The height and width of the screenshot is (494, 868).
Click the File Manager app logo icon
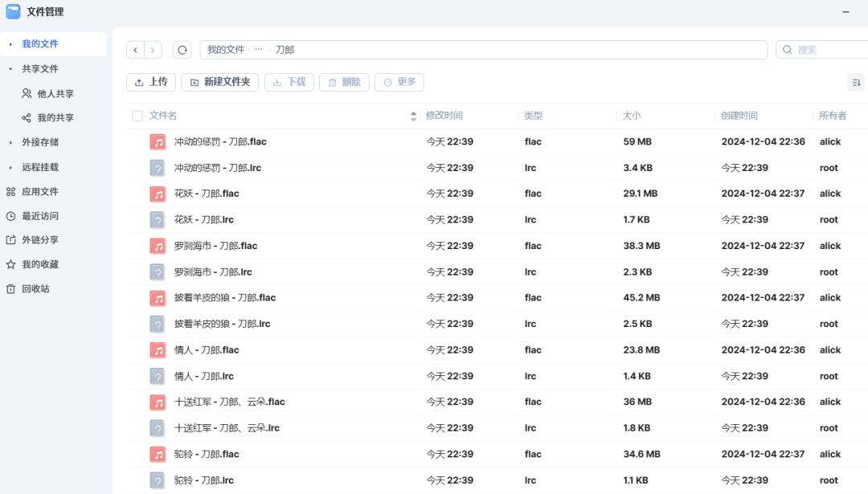(14, 11)
